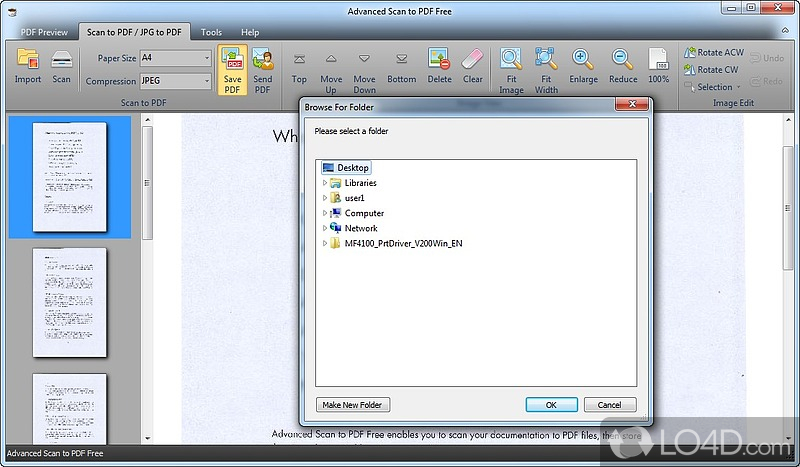
Task: Click the thumbnail panel scrollbar thumb
Action: tap(147, 183)
